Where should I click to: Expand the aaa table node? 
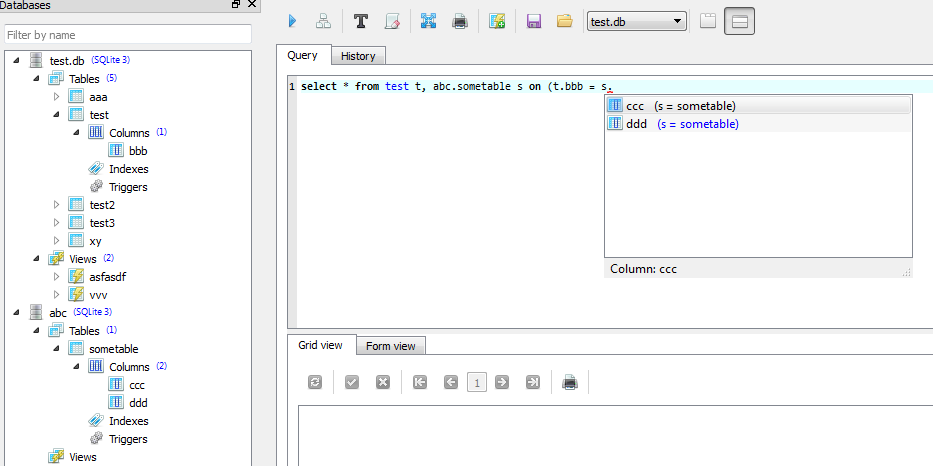pyautogui.click(x=57, y=97)
